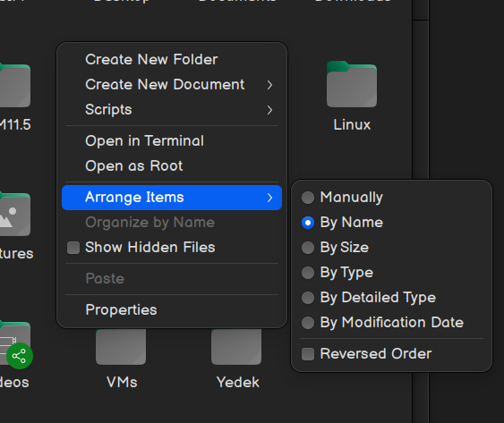
Task: Open the Arrange Items submenu
Action: [x=172, y=198]
